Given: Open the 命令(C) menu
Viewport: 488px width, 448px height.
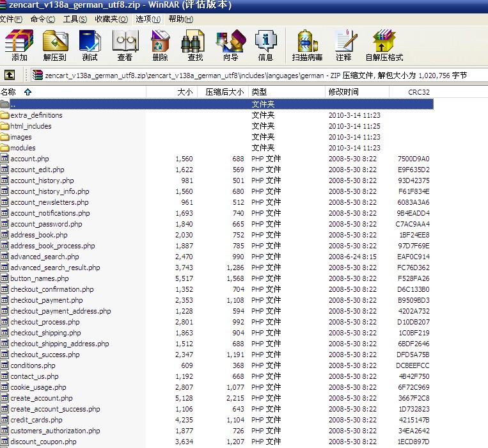Looking at the screenshot, I should 43,19.
